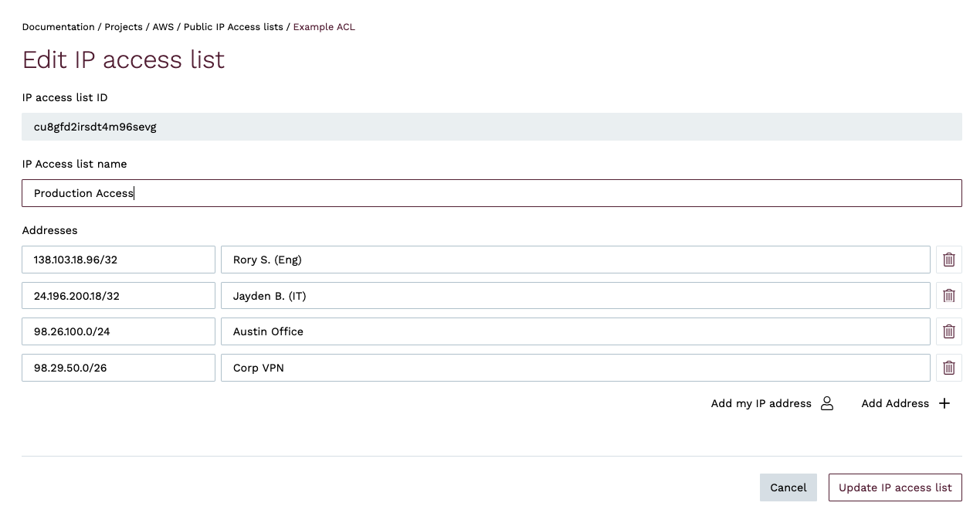Delete the Rory S. (Eng) address entry
This screenshot has width=980, height=523.
tap(948, 260)
